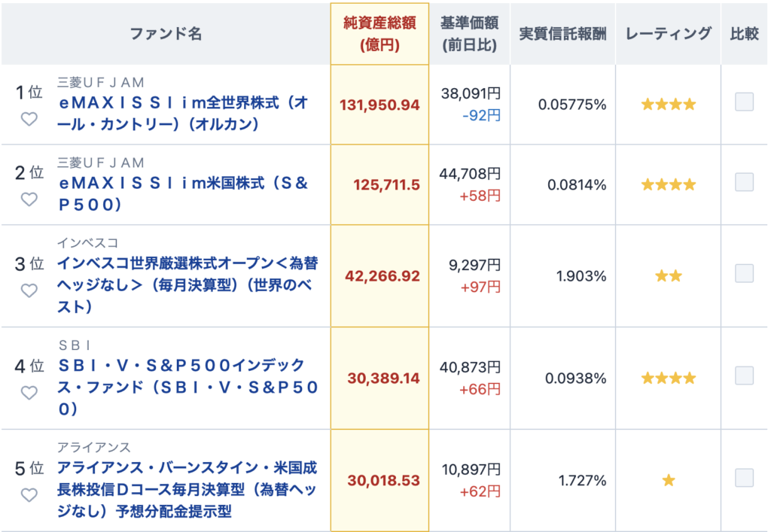Tick compare checkbox for eMAXIS Slim S&P500

pyautogui.click(x=744, y=182)
